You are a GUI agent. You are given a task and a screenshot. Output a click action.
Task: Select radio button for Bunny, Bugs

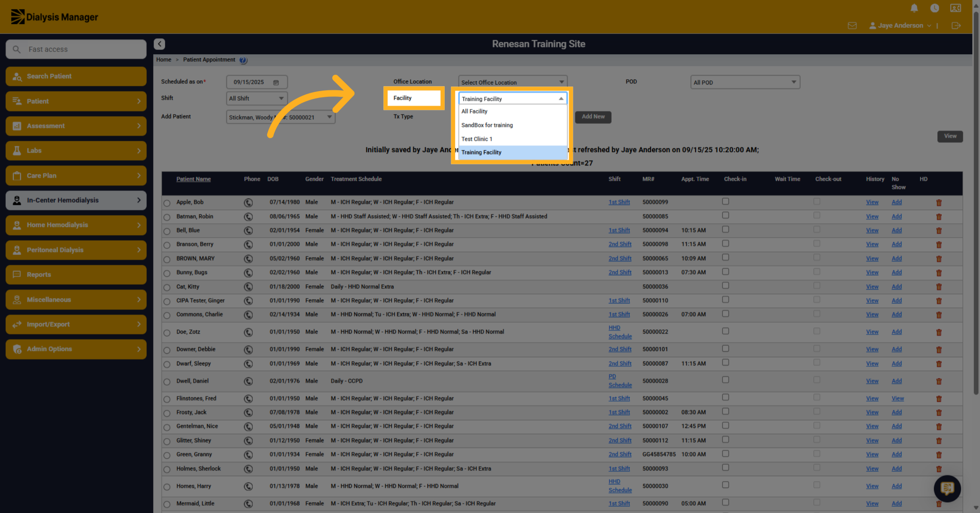167,273
